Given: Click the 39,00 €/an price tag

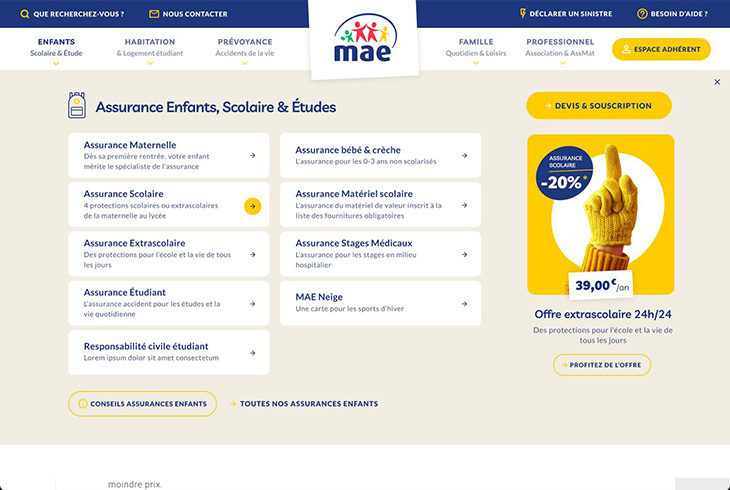Looking at the screenshot, I should (601, 285).
